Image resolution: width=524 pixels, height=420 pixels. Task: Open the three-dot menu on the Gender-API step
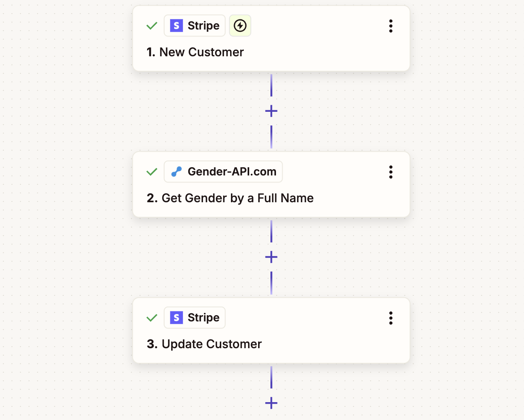click(391, 172)
